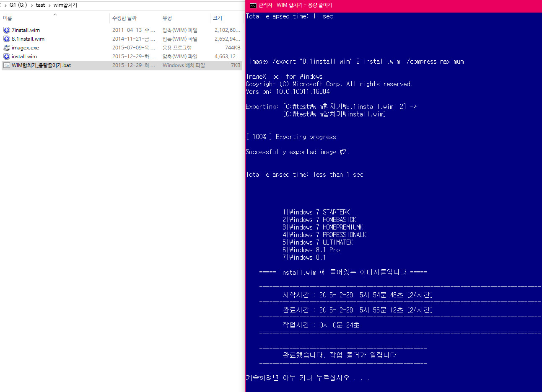542x392 pixels.
Task: Click the console title 관리자: WIM 합치기 - 용량 줄이기
Action: [295, 5]
